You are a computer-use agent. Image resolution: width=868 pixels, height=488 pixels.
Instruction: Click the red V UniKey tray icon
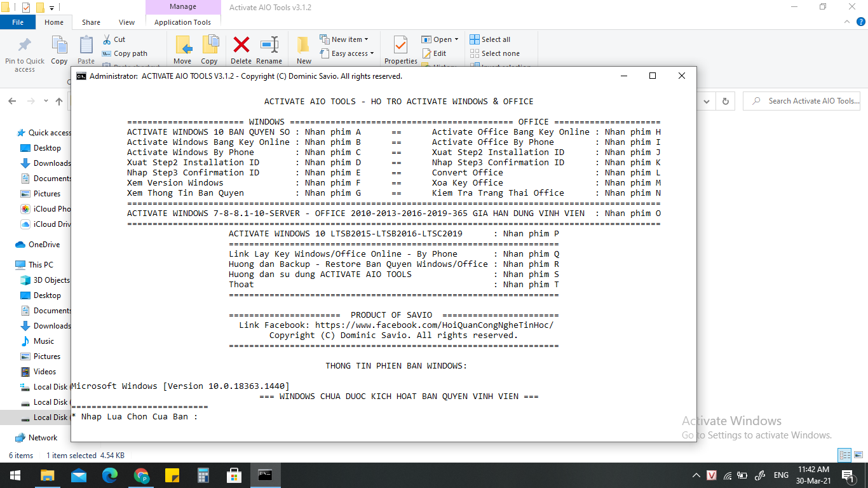coord(712,475)
